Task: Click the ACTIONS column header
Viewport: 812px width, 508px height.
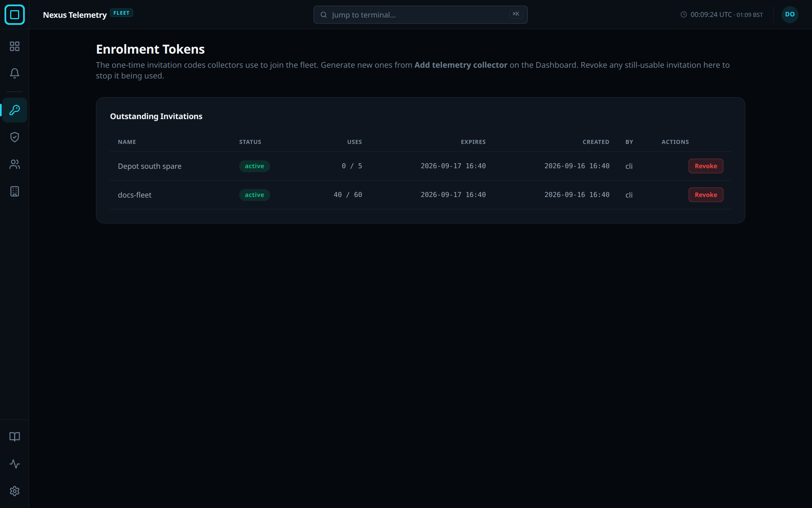Action: click(x=675, y=142)
